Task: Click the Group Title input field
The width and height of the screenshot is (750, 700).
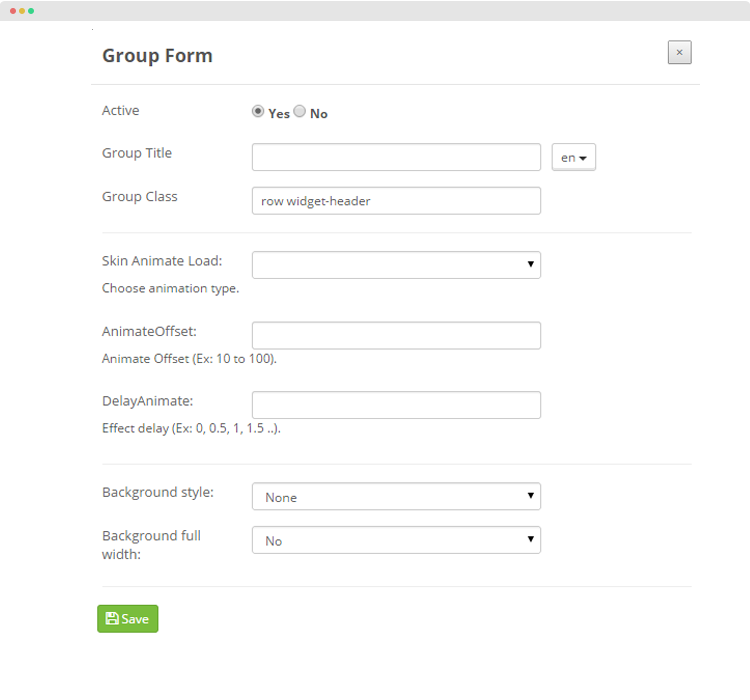Action: pos(396,157)
